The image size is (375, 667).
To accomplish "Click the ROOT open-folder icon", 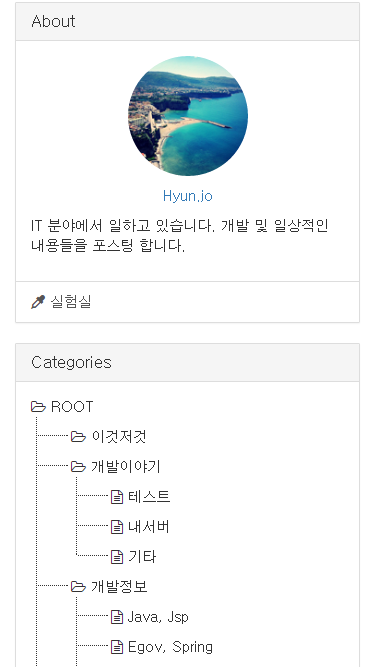I will (x=38, y=407).
